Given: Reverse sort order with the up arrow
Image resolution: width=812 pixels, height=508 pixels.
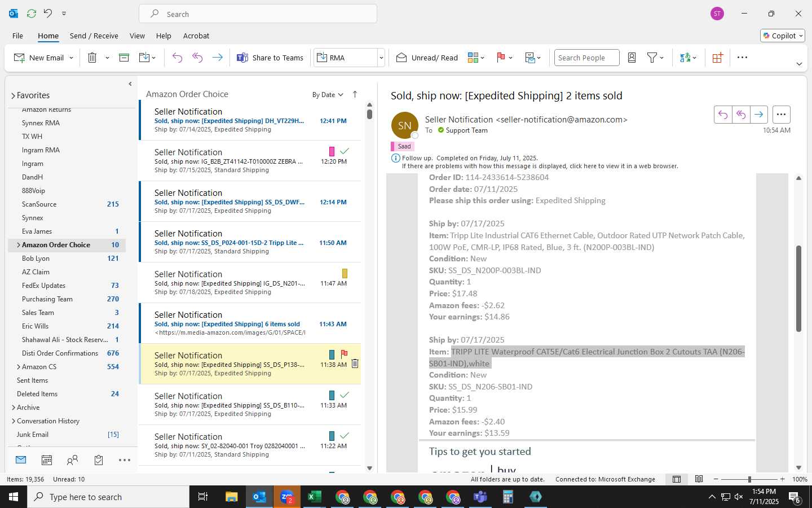Looking at the screenshot, I should click(355, 94).
